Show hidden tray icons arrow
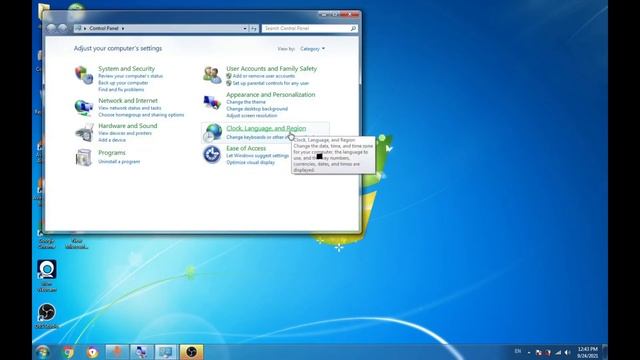The height and width of the screenshot is (360, 640). pos(529,352)
